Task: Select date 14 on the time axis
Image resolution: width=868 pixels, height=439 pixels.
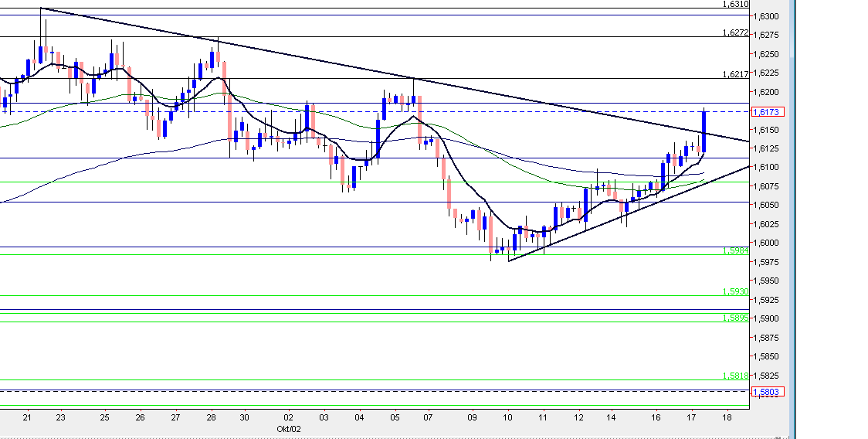Action: (x=611, y=417)
